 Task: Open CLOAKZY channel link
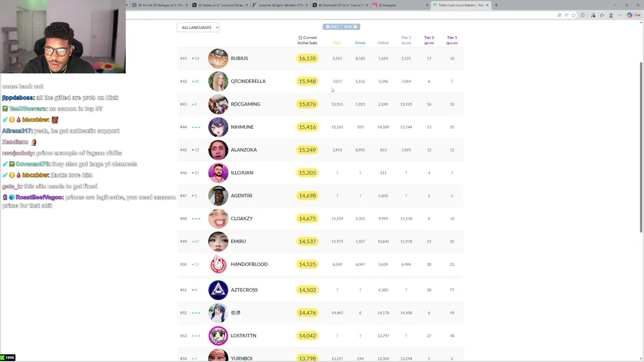(x=242, y=219)
